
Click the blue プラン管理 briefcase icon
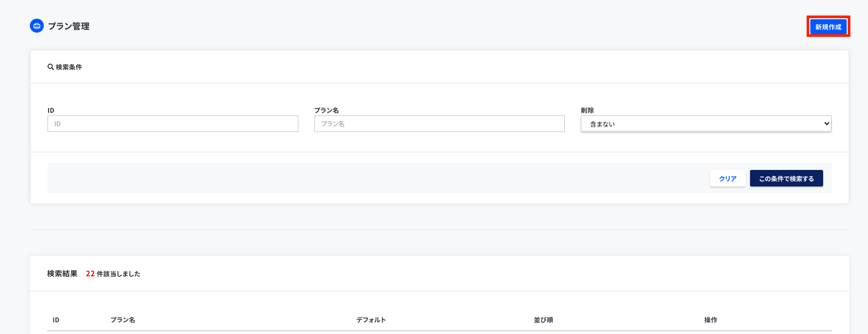click(x=37, y=26)
